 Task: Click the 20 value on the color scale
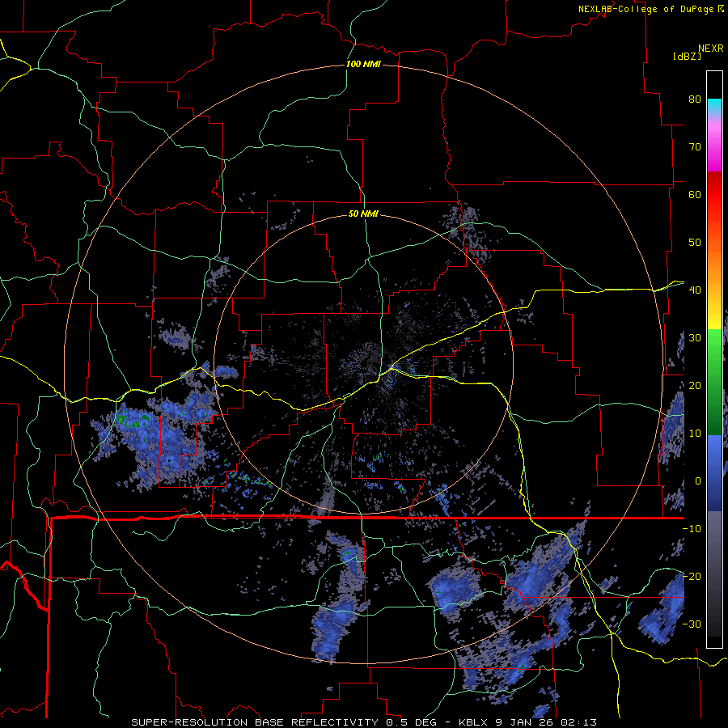[x=695, y=385]
